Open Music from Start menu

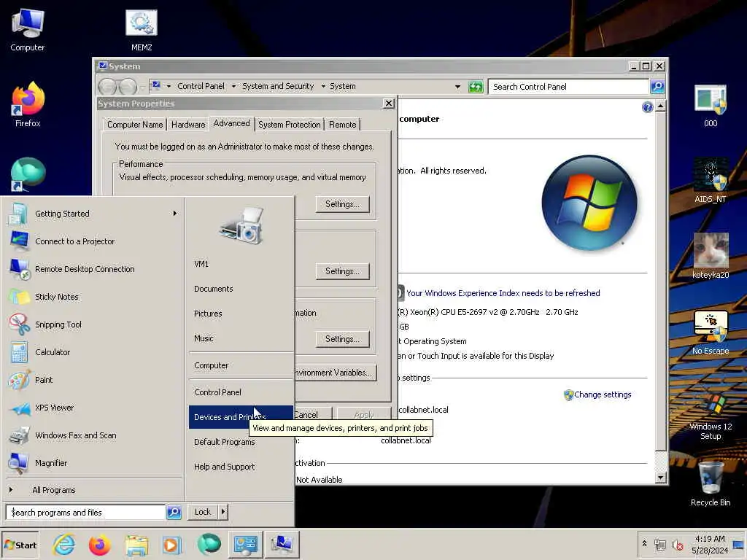click(x=241, y=338)
